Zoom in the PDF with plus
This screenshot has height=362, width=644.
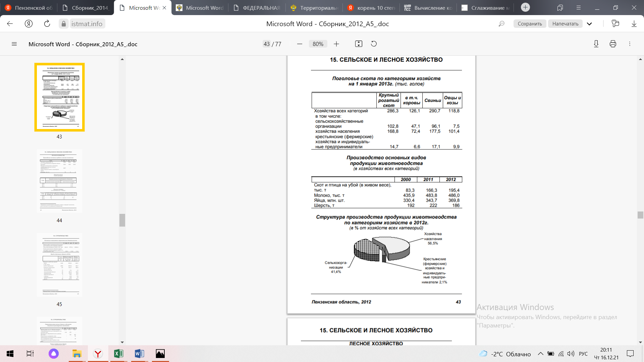[x=336, y=44]
